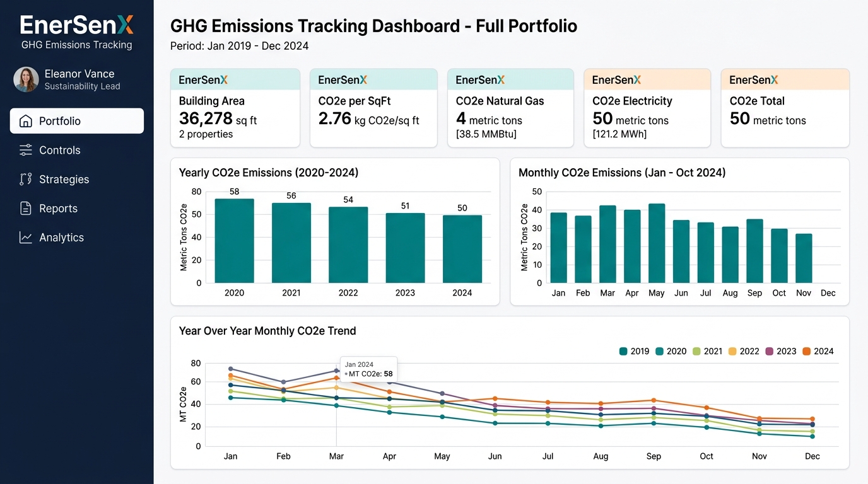Click the Jul monthly emissions bar
868x484 pixels.
[x=706, y=253]
